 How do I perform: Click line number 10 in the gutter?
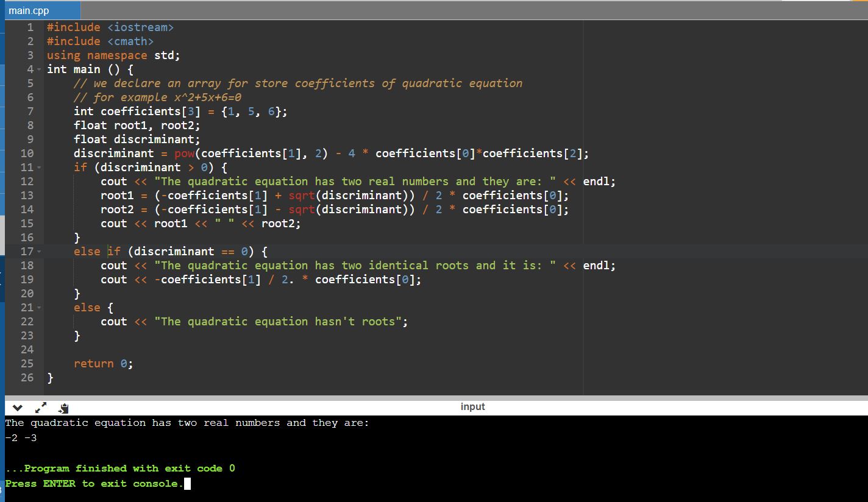pos(27,154)
